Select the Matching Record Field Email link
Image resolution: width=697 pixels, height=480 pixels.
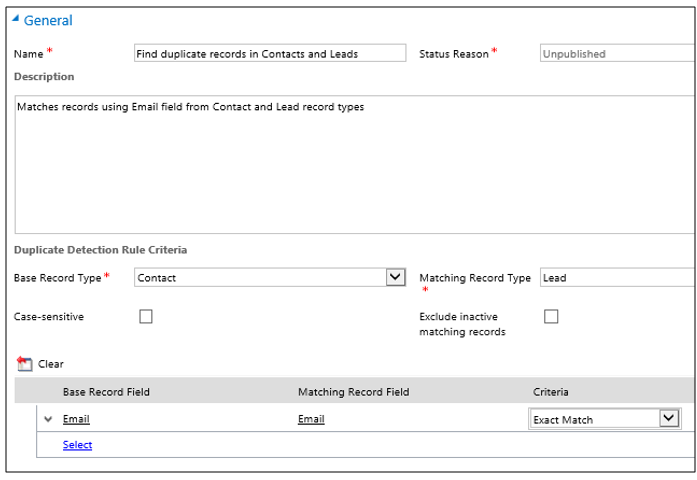311,419
